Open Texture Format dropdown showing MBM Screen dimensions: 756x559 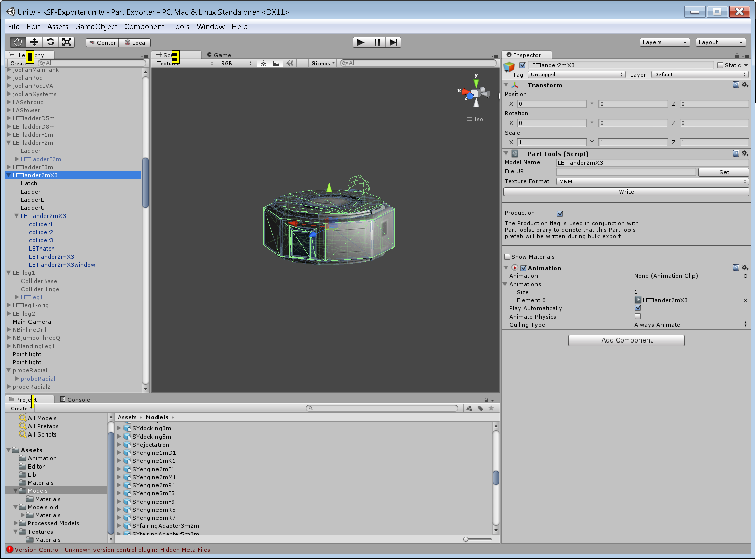pos(653,181)
